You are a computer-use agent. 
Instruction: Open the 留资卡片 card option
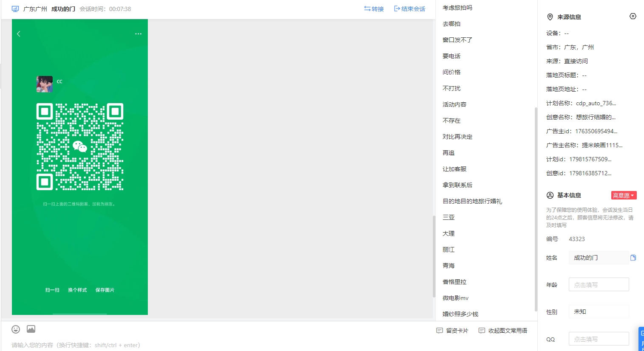[x=452, y=331]
